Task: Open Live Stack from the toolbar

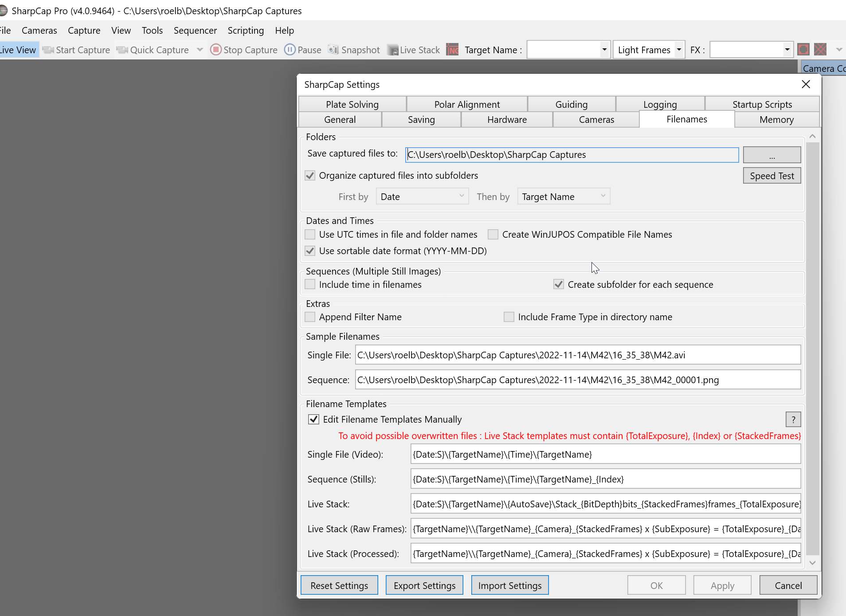Action: pos(414,50)
